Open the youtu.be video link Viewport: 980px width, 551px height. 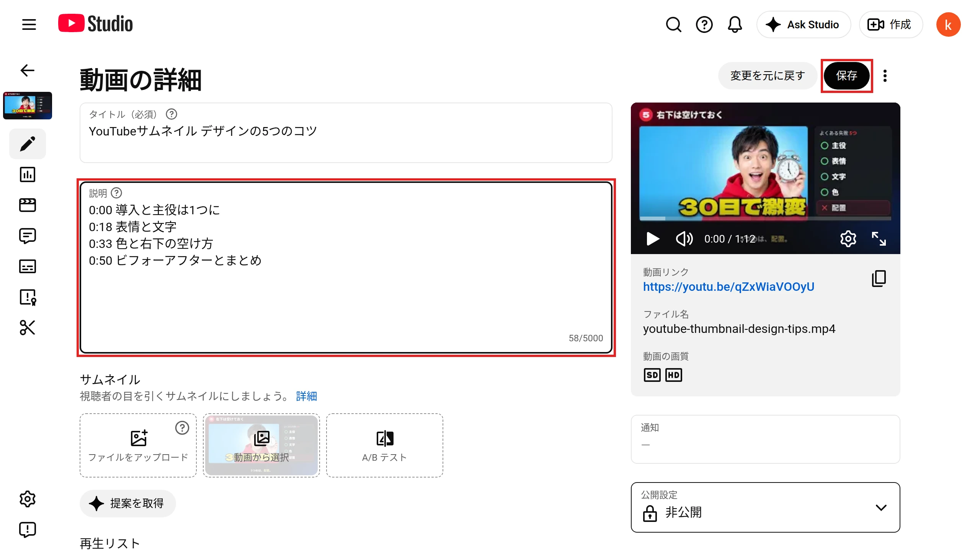tap(728, 287)
